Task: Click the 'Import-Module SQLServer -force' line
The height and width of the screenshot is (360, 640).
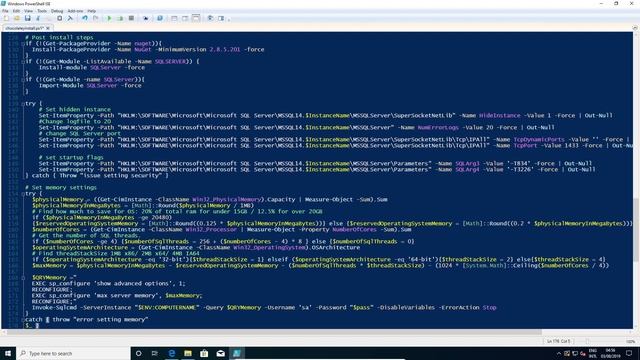Action: point(90,86)
